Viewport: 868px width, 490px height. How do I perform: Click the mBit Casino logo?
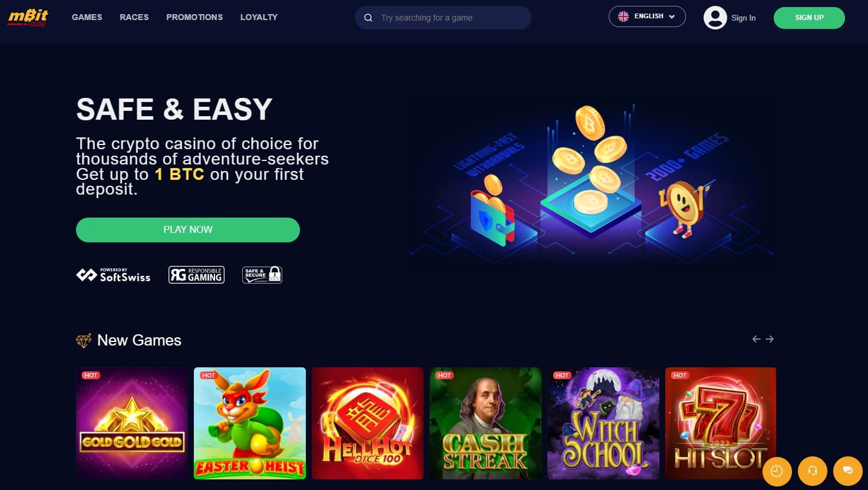[28, 17]
